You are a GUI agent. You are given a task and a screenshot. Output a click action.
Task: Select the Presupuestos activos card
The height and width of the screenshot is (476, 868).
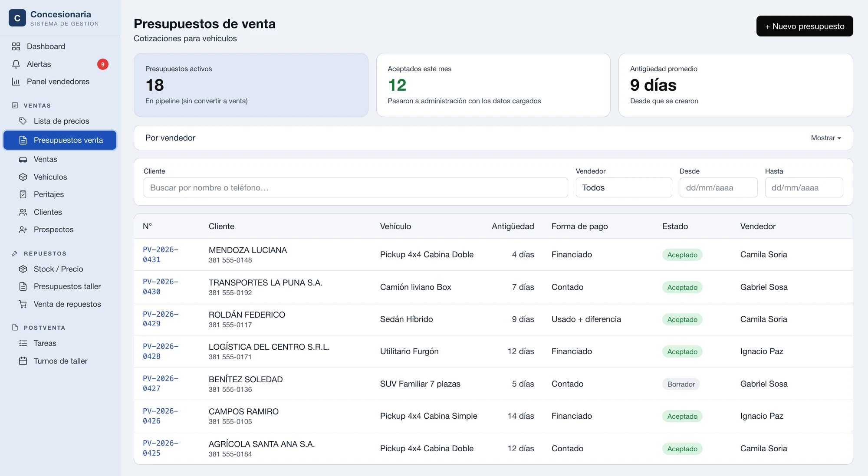251,85
